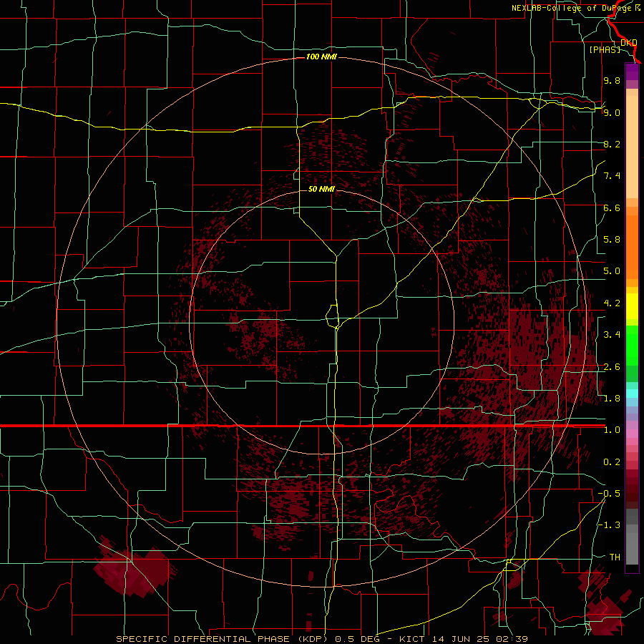This screenshot has height=644, width=644.
Task: Click the [PHAS] label above the color scale
Action: [605, 49]
